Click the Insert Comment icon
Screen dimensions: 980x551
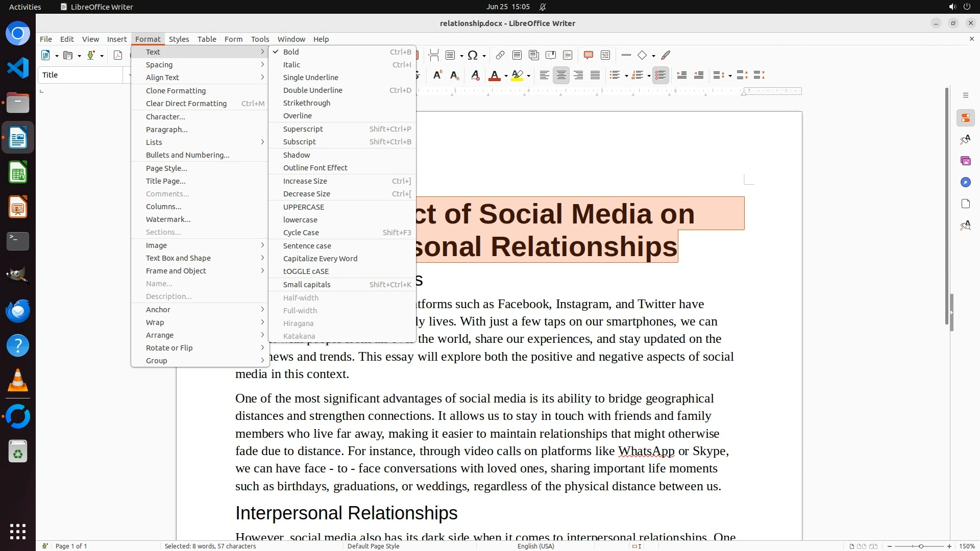click(588, 55)
